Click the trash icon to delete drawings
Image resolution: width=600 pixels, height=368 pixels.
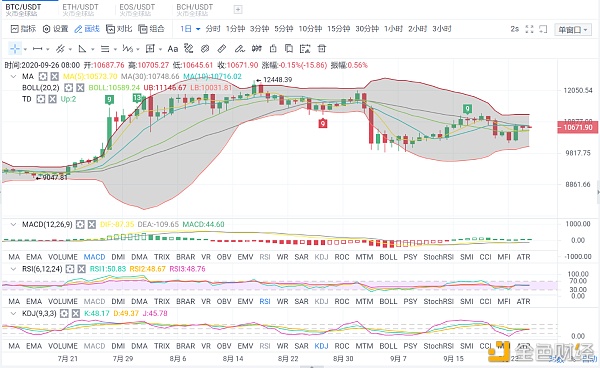point(322,49)
